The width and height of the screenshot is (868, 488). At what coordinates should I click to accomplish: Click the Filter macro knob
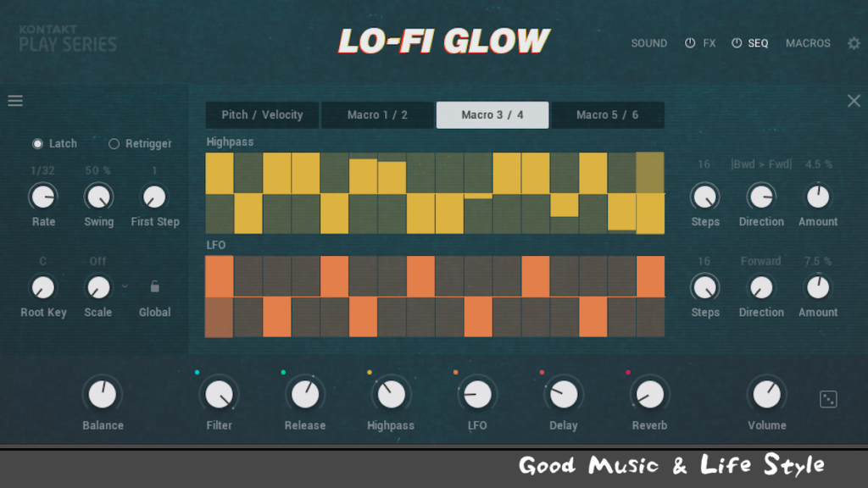tap(220, 395)
